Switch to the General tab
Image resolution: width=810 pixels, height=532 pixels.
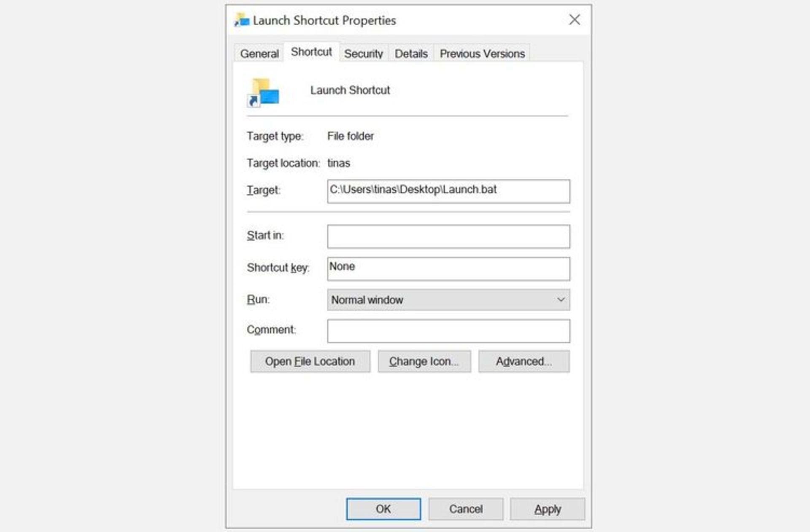[x=259, y=54]
